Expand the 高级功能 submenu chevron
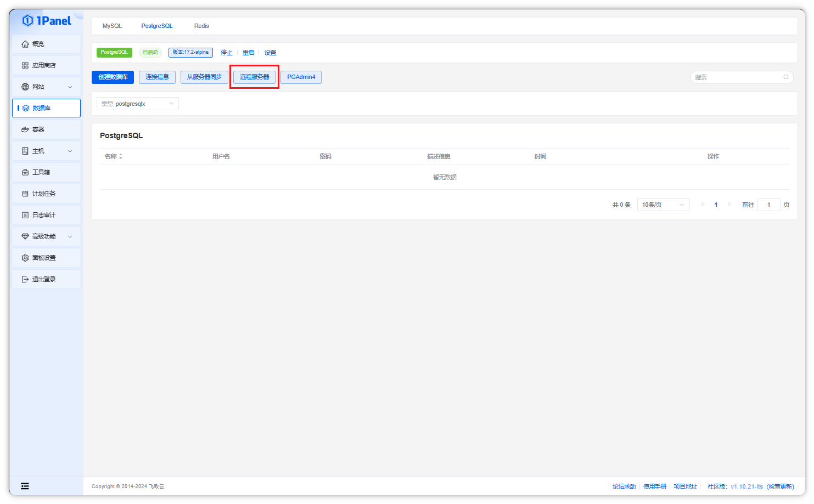 pos(70,236)
